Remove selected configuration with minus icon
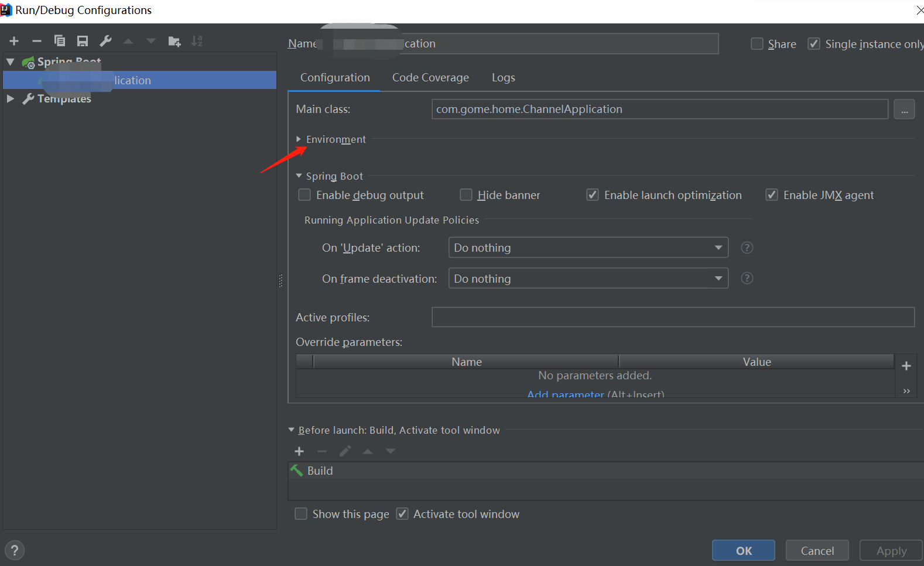The height and width of the screenshot is (566, 924). [x=37, y=41]
